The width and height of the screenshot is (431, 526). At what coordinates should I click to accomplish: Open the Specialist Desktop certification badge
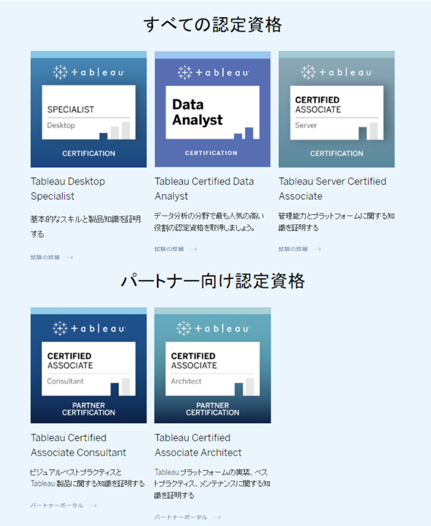(x=89, y=109)
